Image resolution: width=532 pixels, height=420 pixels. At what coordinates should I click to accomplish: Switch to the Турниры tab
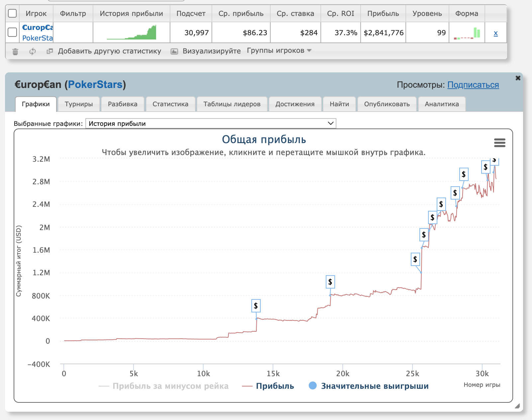pos(79,104)
